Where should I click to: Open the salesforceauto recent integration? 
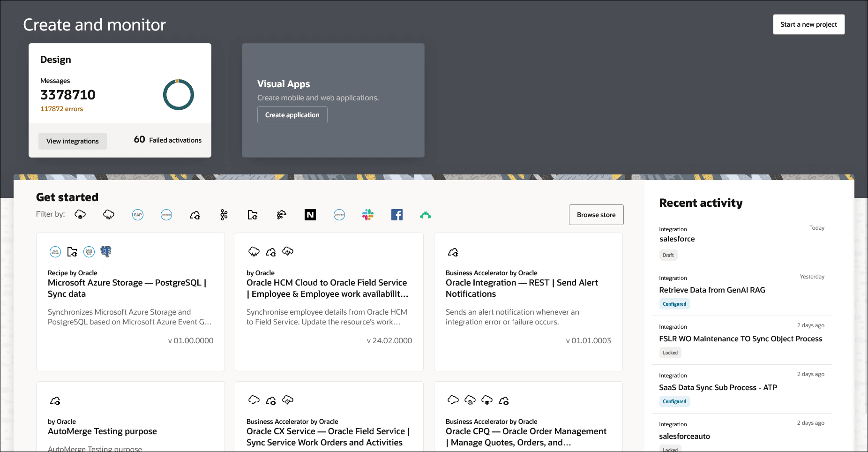click(x=684, y=437)
